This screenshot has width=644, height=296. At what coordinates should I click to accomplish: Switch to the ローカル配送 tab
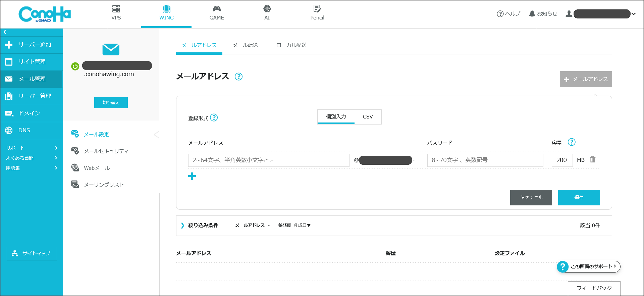click(291, 45)
